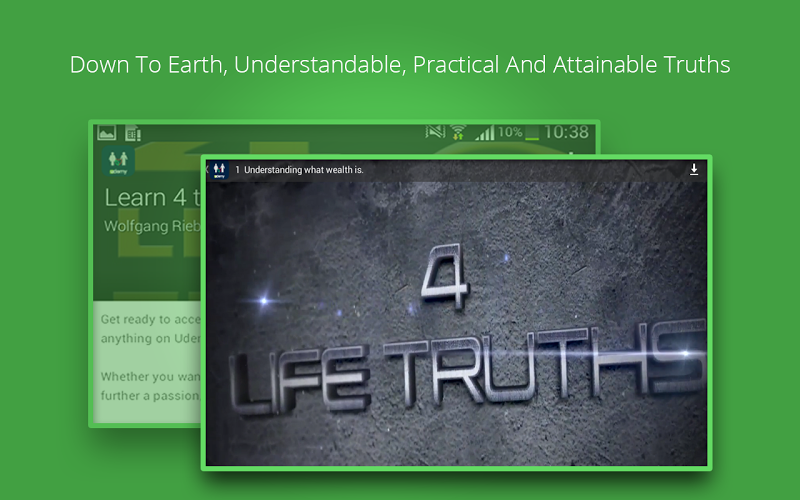This screenshot has width=800, height=500.
Task: Click author name 'Wolfgang Rieb' in back window
Action: click(153, 226)
